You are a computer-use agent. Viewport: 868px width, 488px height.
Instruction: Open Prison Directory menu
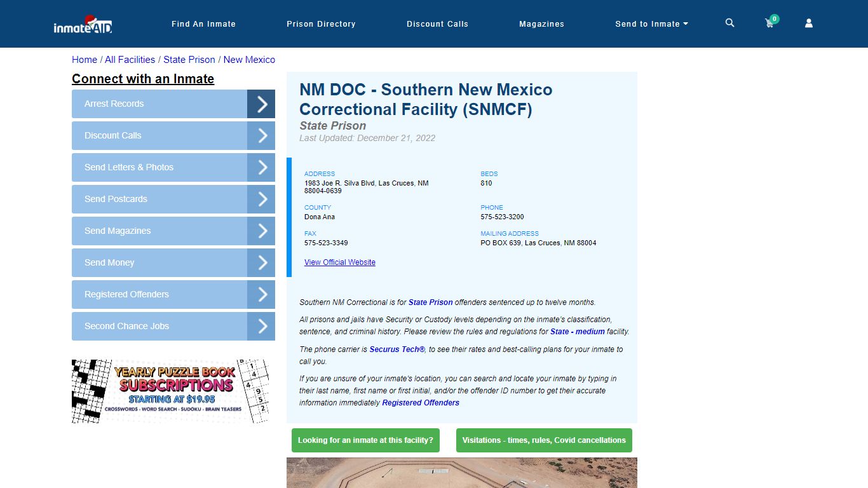click(x=321, y=24)
